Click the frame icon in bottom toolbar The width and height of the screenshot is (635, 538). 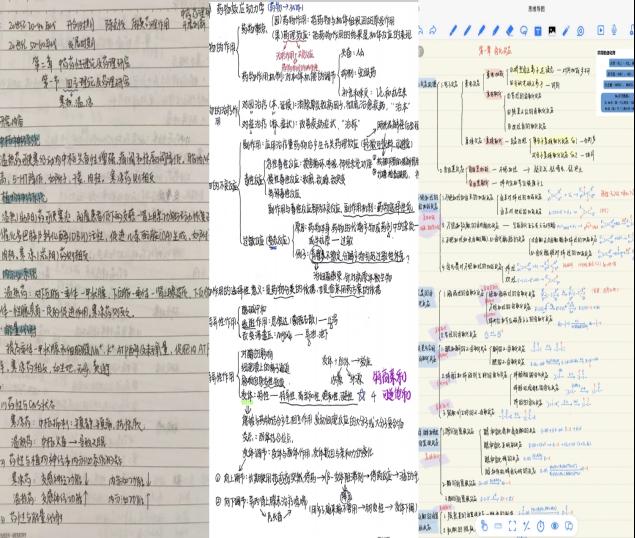[512, 525]
